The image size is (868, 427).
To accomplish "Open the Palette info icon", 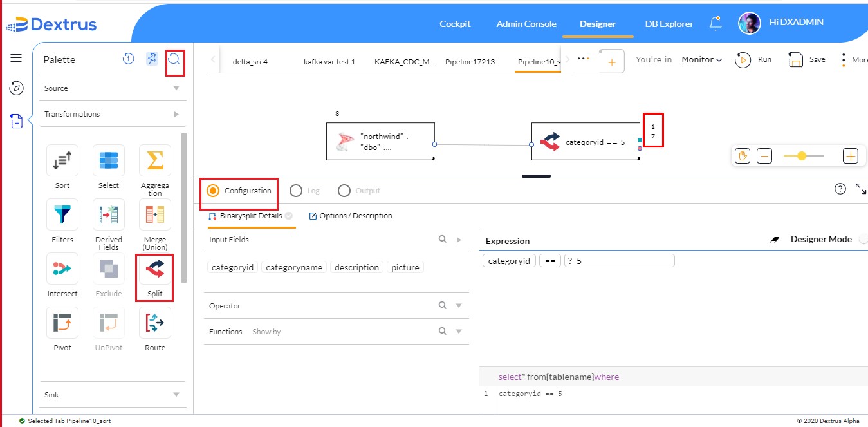I will (128, 59).
